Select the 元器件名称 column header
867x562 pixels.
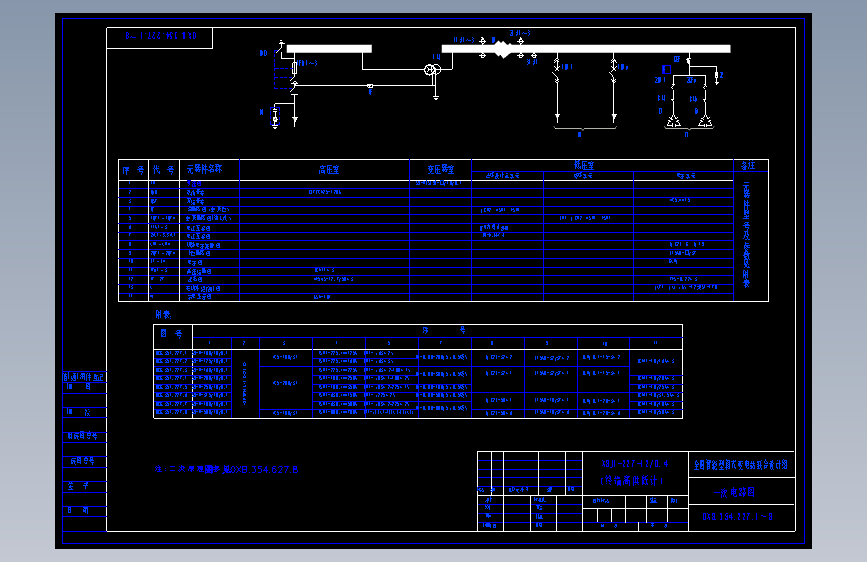[x=205, y=169]
